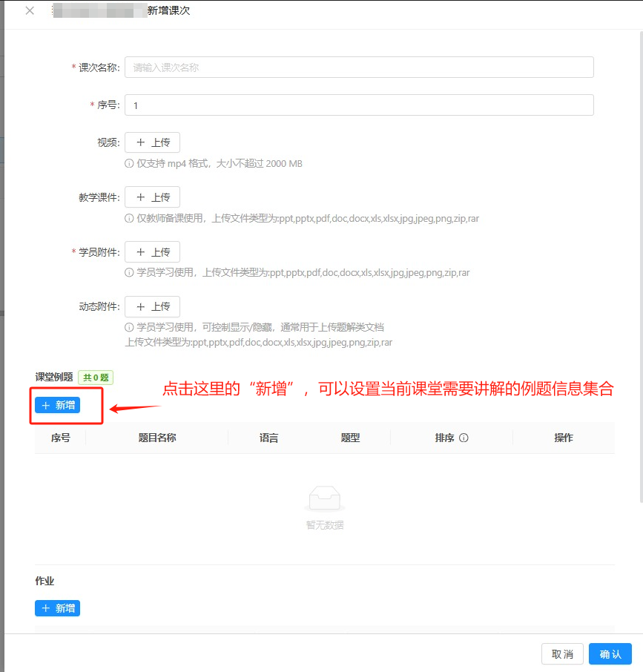Click the 共 0 题 count tag
The height and width of the screenshot is (672, 643).
(x=96, y=378)
